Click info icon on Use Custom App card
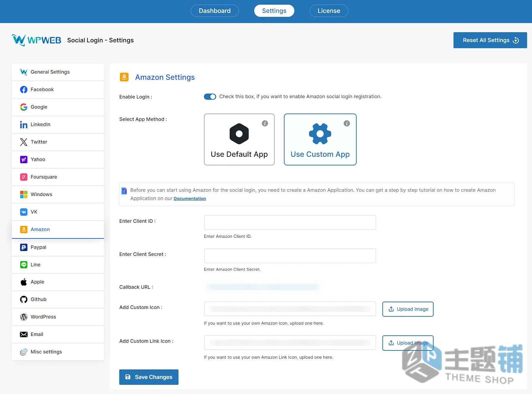Screen dimensions: 532x394 [347, 123]
